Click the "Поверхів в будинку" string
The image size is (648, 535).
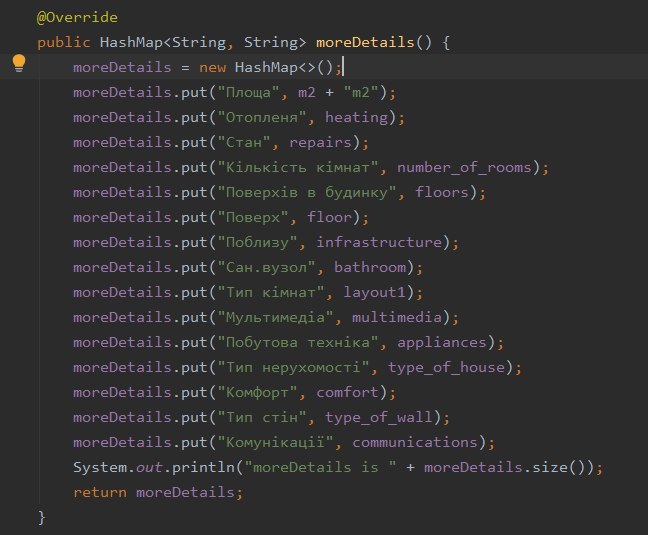(x=307, y=193)
